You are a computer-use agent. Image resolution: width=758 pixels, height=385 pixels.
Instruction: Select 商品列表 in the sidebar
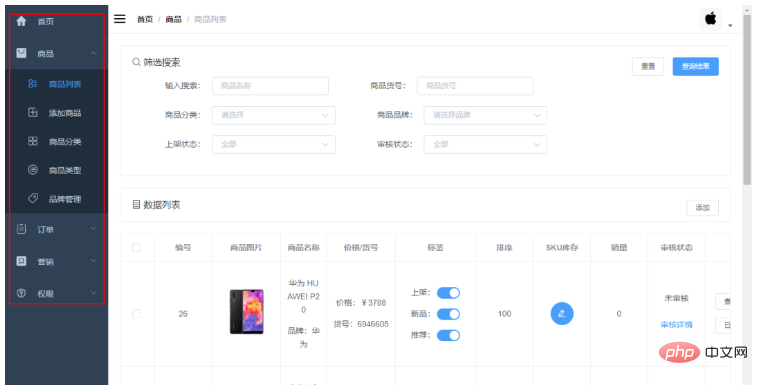pos(65,84)
